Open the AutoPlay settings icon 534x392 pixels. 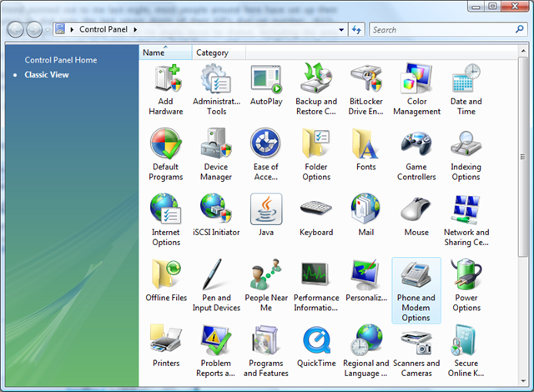[266, 85]
